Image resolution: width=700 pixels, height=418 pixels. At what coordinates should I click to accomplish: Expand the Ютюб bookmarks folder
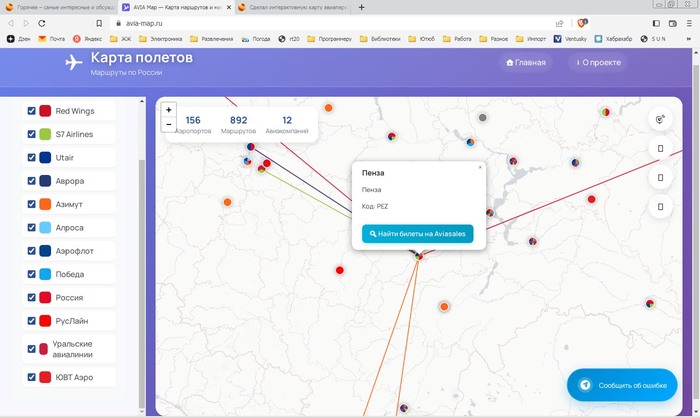tap(421, 39)
